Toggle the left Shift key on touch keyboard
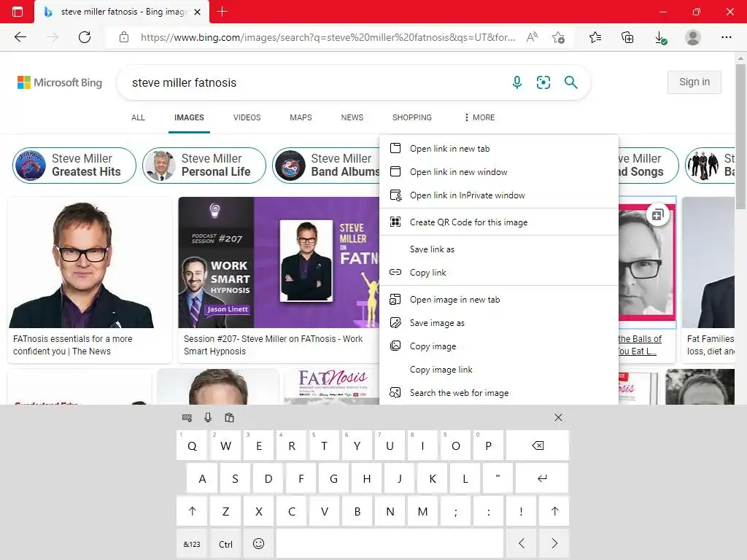 click(x=192, y=511)
